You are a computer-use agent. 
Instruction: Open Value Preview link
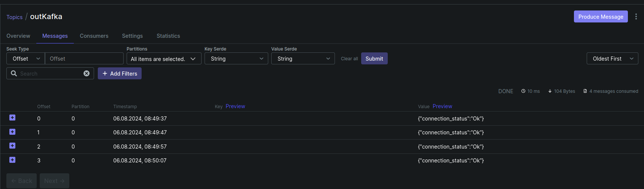tap(442, 106)
